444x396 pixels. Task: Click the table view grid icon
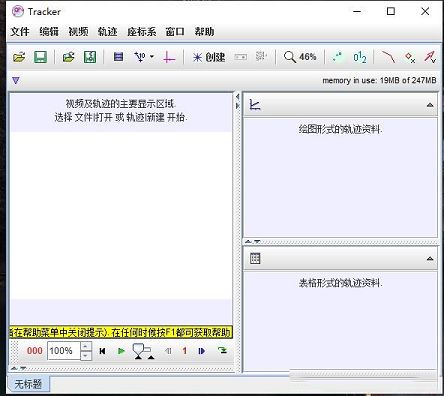pyautogui.click(x=255, y=258)
